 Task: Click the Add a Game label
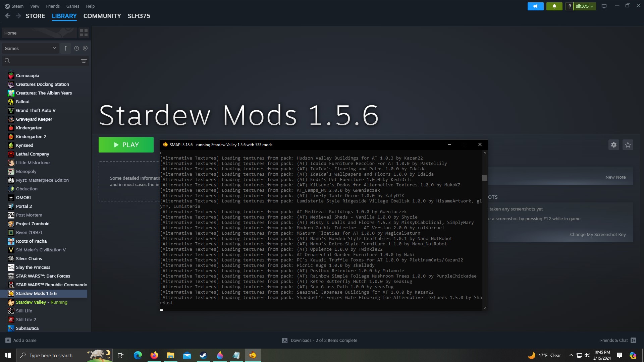pyautogui.click(x=25, y=340)
